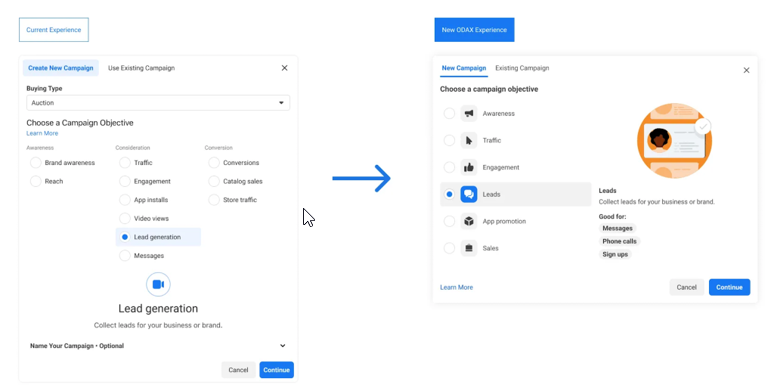Screen dimensions: 771x389
Task: Click the 'Choose a campaign objective' heading
Action: click(x=489, y=89)
